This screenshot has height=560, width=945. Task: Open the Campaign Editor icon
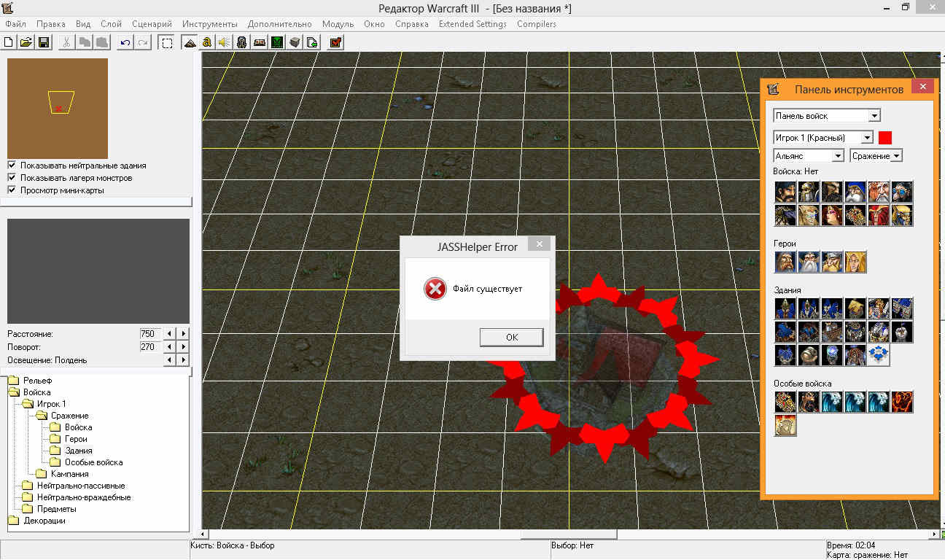point(259,42)
